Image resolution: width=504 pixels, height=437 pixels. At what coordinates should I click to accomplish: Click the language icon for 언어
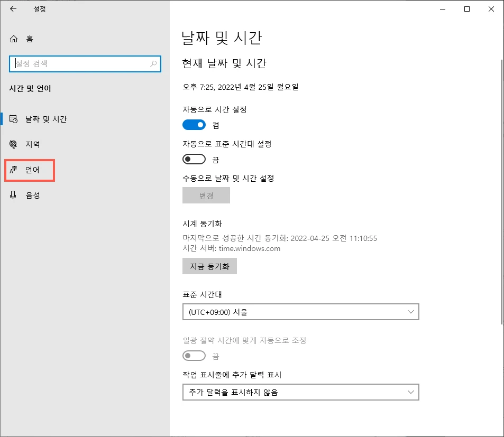click(x=13, y=170)
